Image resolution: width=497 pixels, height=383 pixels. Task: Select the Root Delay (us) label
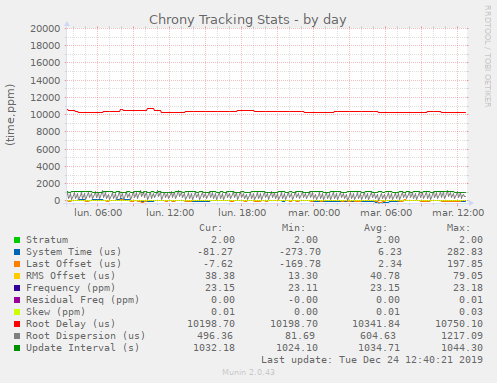71,324
